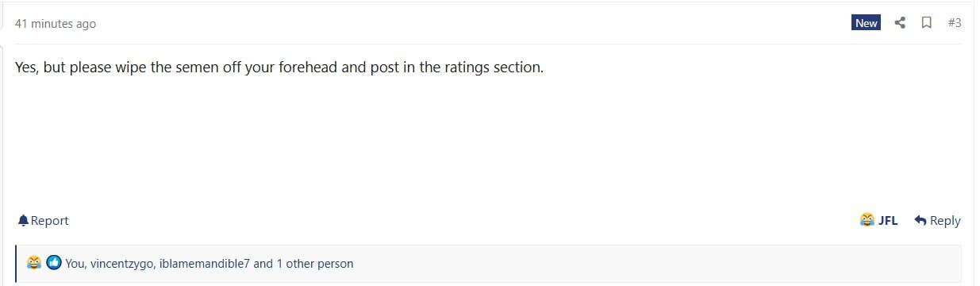Click the laughing emoji in the reactions bar
This screenshot has height=286, width=980.
point(34,263)
